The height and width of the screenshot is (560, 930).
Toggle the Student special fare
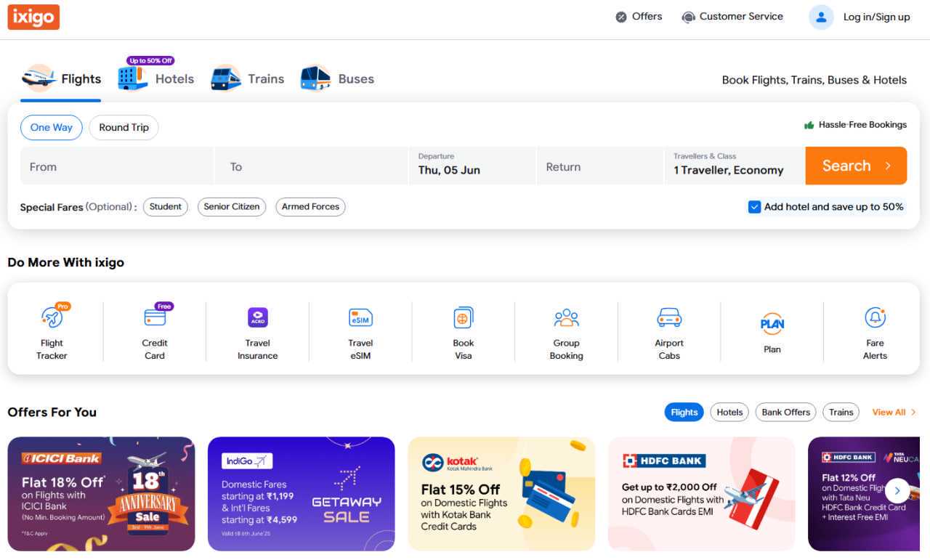(166, 207)
